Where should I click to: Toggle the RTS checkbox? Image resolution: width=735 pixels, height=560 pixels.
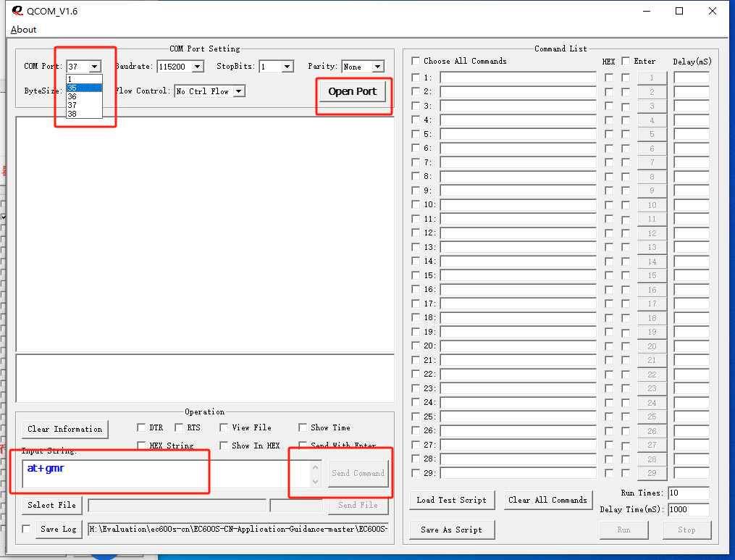click(x=179, y=427)
